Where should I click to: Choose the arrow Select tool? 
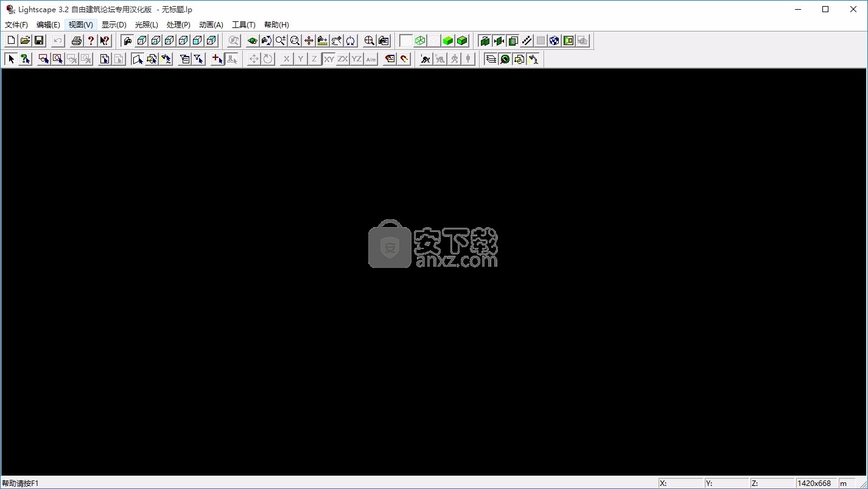point(11,59)
